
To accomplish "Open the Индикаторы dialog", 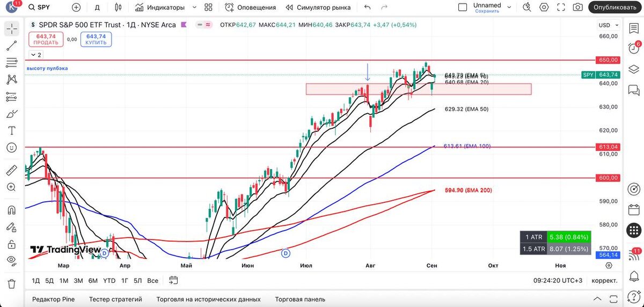I will click(160, 8).
